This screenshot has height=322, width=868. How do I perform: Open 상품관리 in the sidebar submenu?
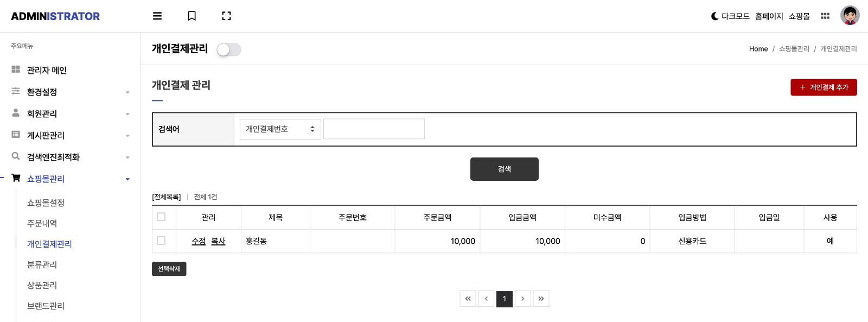[x=42, y=285]
